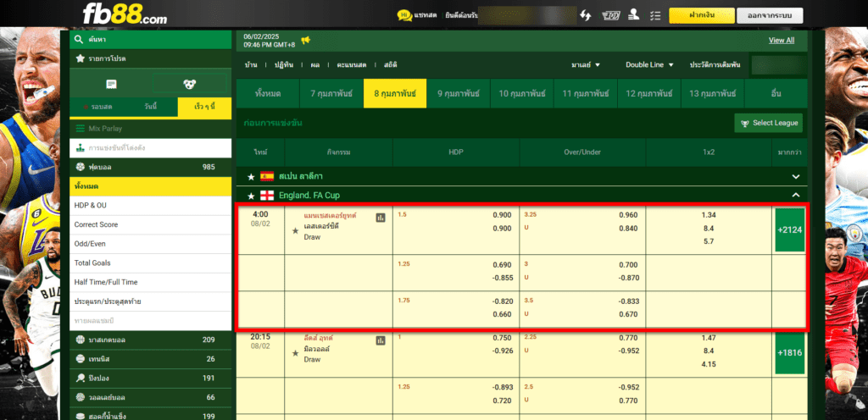The width and height of the screenshot is (868, 420).
Task: Click the England flag beside FA Cup
Action: 267,196
